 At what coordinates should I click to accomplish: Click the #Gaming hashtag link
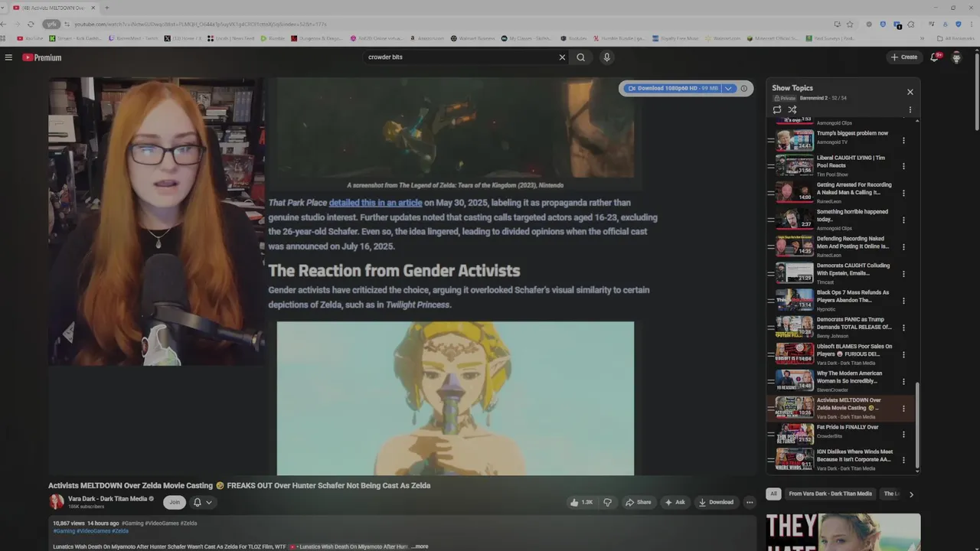pyautogui.click(x=63, y=530)
